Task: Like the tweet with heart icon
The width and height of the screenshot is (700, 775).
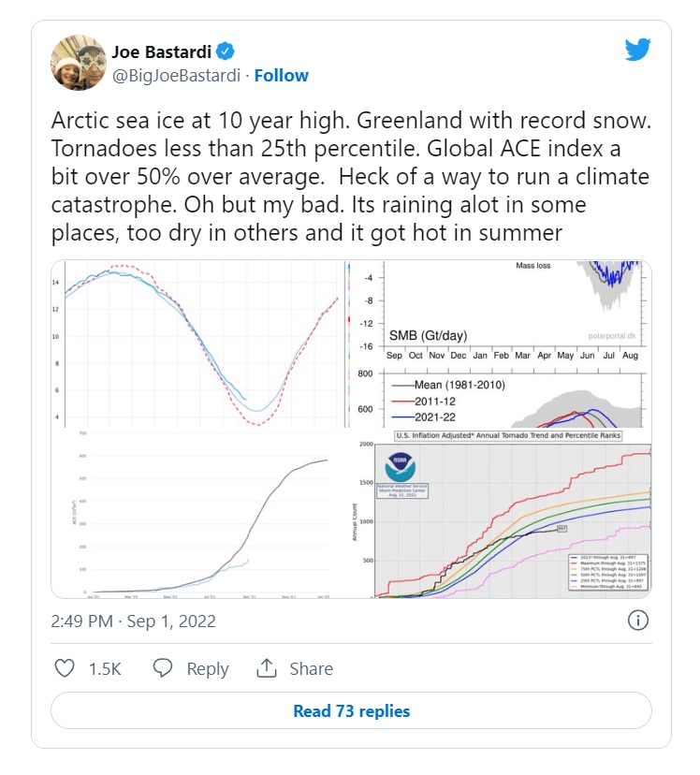Action: click(x=65, y=668)
